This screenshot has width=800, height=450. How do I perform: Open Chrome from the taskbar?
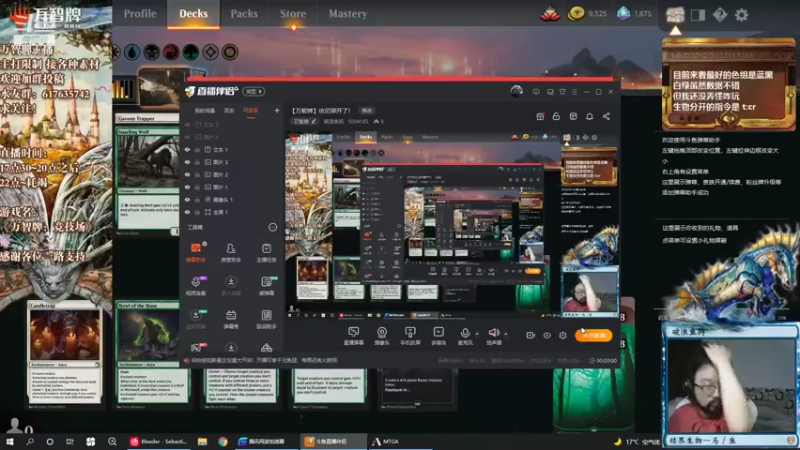[222, 441]
